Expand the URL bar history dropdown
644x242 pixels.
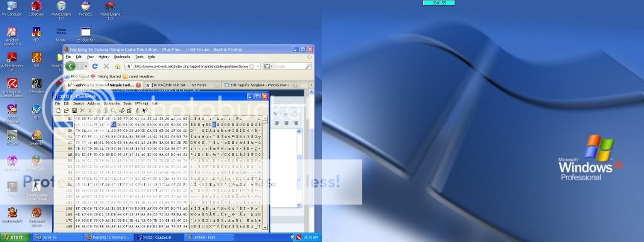point(258,66)
